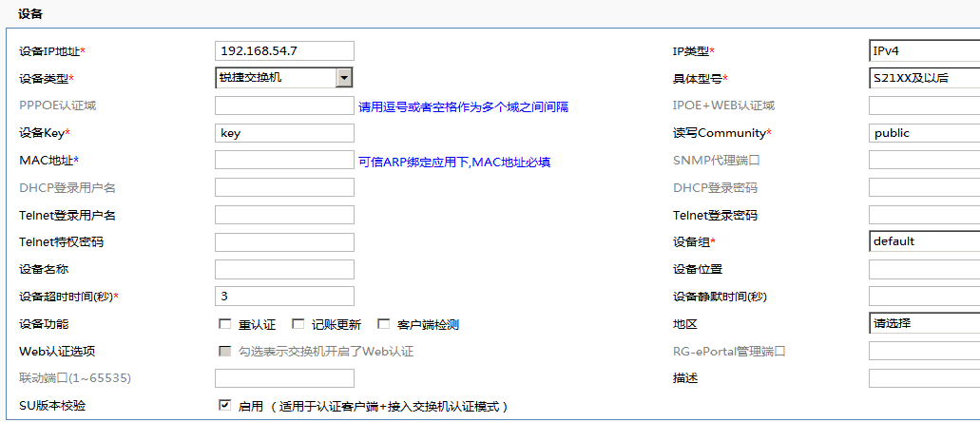Image resolution: width=980 pixels, height=422 pixels.
Task: Click the Telnet登录用户名 text box
Action: pyautogui.click(x=284, y=215)
